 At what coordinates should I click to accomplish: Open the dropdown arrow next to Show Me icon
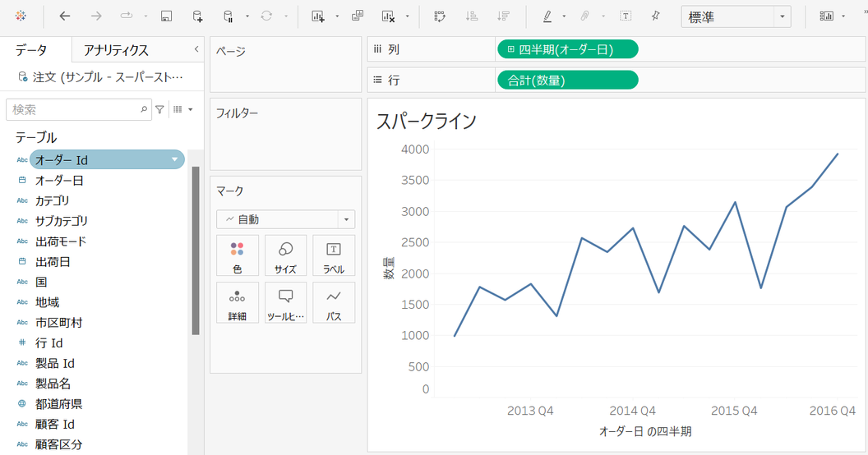pos(843,16)
